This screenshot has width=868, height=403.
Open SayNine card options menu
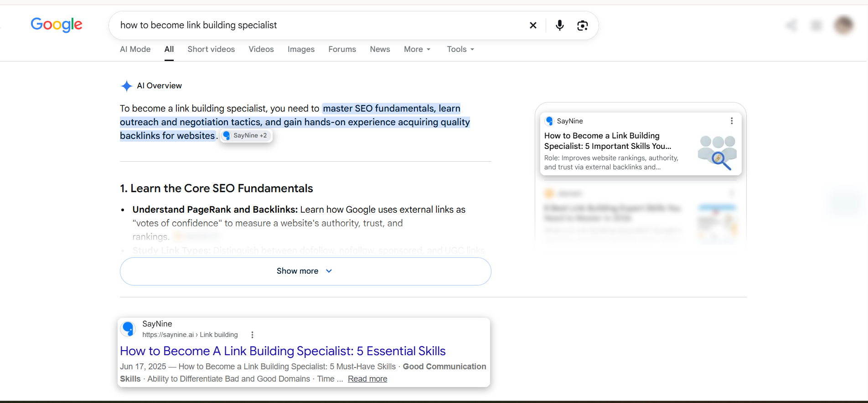click(732, 121)
